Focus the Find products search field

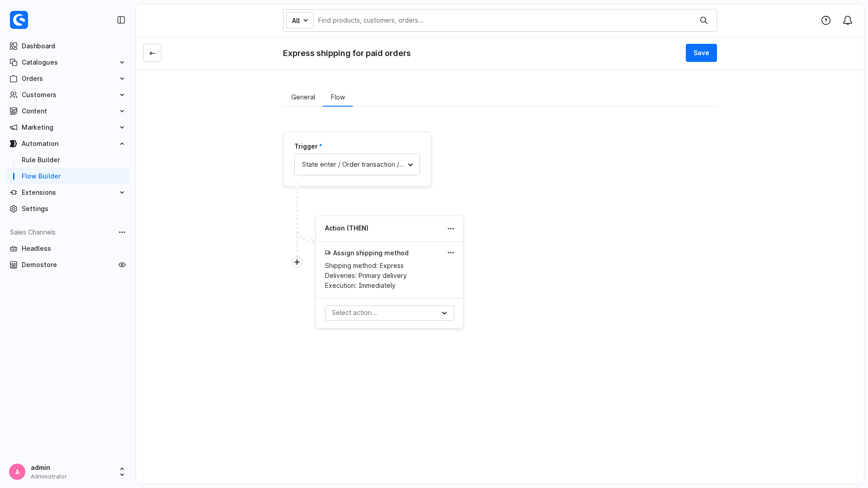[x=504, y=20]
